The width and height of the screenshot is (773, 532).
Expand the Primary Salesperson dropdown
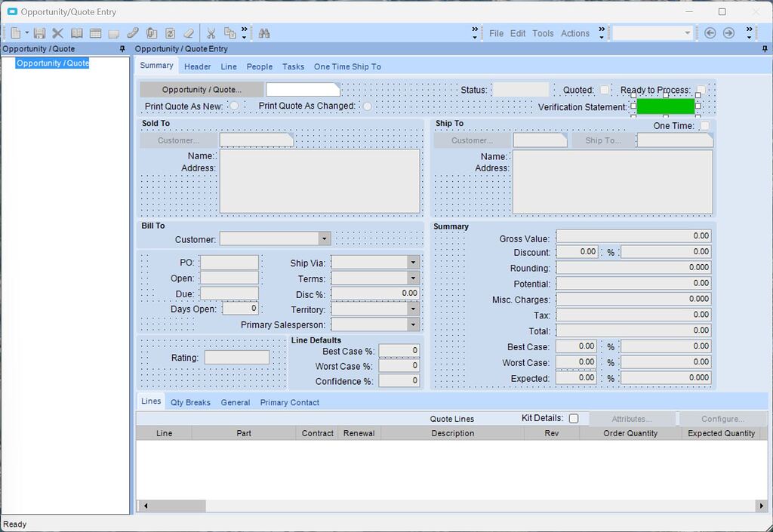(414, 324)
